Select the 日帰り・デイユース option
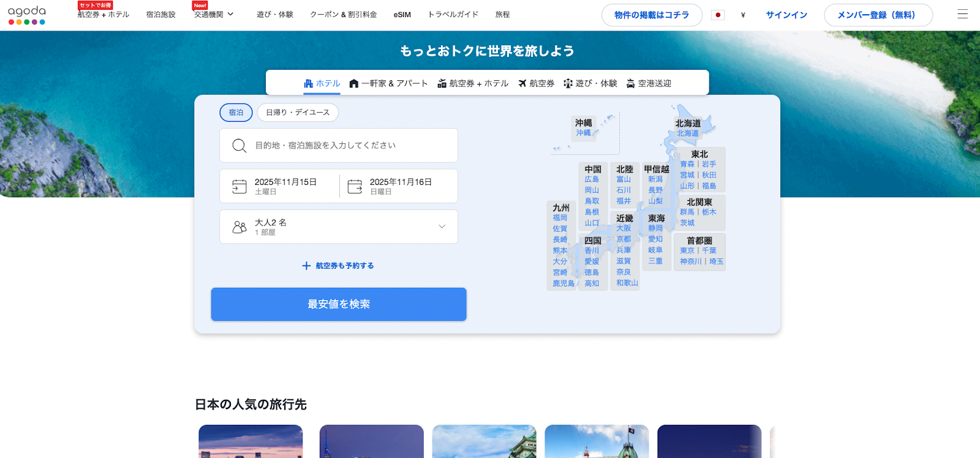980x458 pixels. (298, 113)
